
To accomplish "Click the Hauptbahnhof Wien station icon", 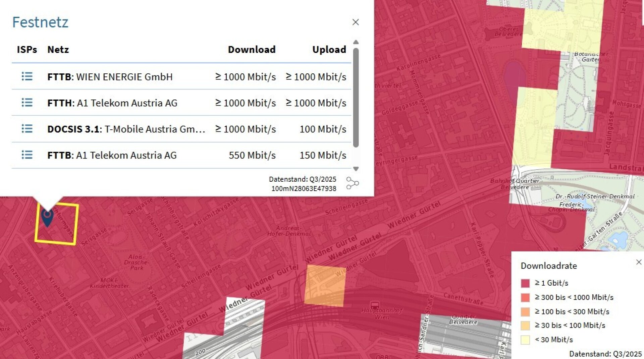I will point(375,305).
